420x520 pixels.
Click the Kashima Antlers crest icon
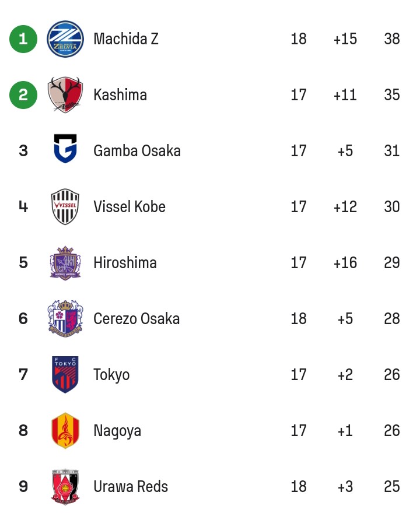(x=65, y=95)
